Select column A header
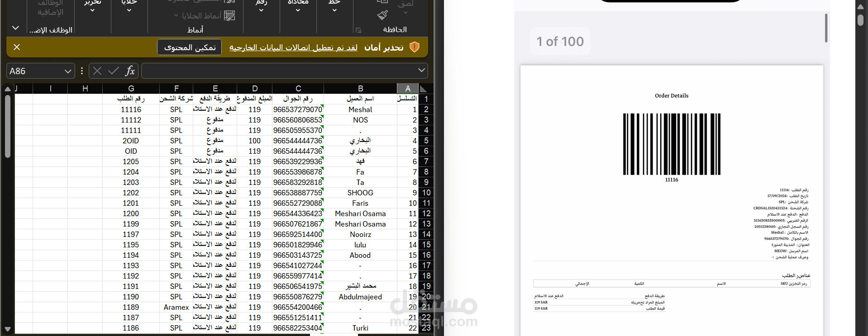The height and width of the screenshot is (336, 868). [408, 89]
